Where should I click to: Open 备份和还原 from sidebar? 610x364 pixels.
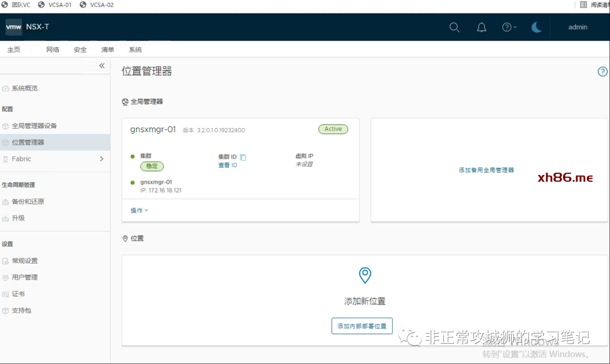pos(28,201)
